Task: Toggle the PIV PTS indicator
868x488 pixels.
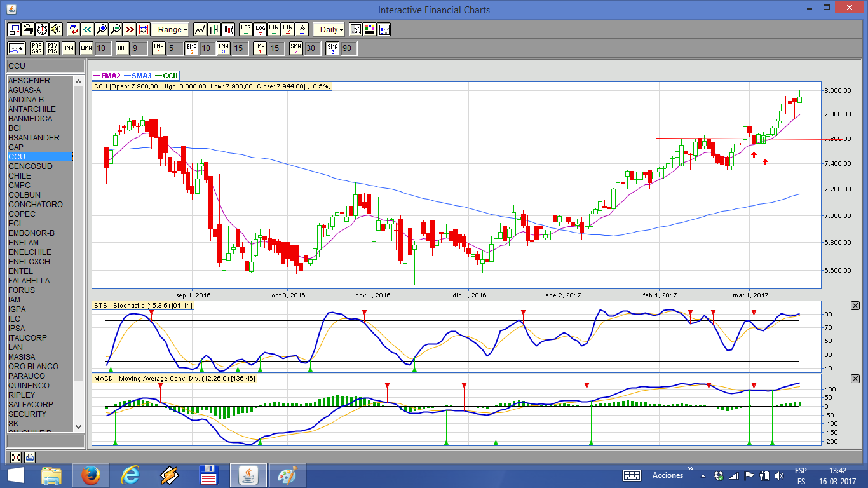Action: tap(53, 48)
